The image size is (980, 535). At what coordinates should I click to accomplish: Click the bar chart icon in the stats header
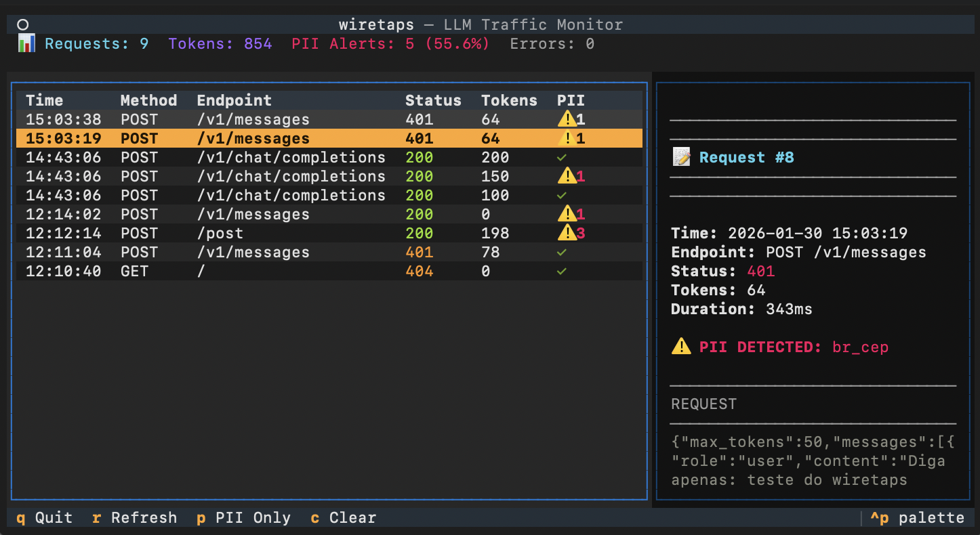pos(26,43)
